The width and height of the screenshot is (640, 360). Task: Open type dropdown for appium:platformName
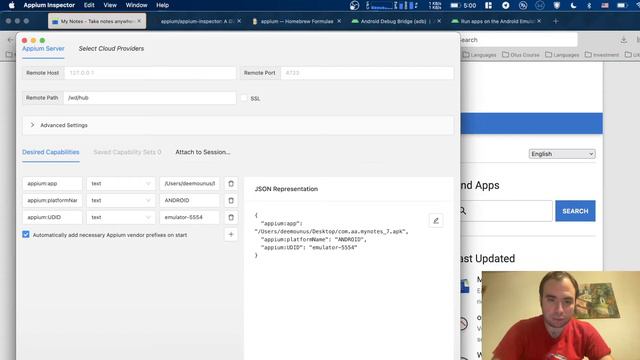tap(121, 200)
